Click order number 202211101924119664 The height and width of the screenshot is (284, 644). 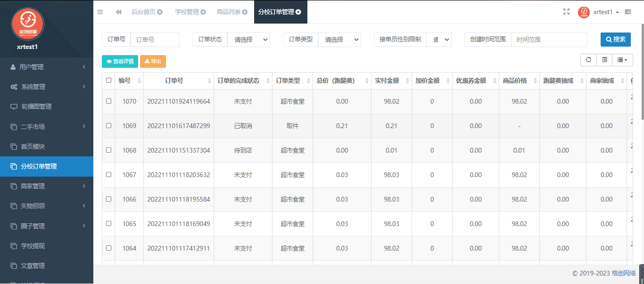[179, 101]
